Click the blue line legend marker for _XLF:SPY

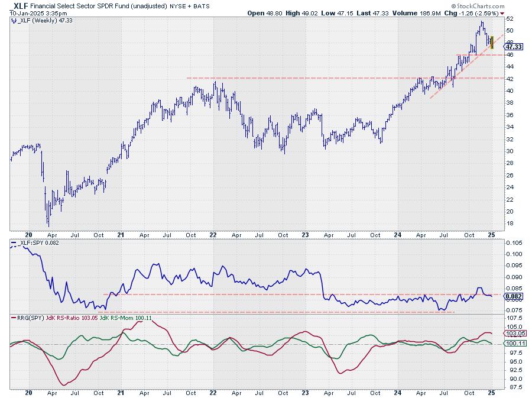click(14, 243)
